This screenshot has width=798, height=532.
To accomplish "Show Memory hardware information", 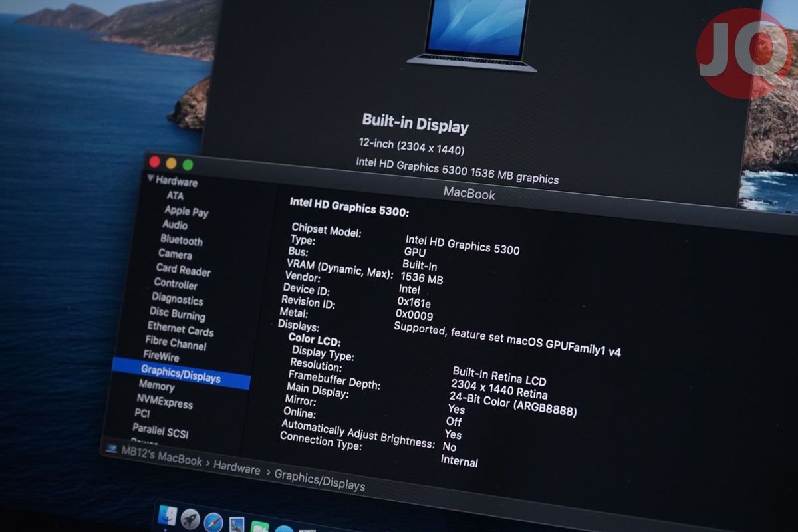I will coord(156,385).
